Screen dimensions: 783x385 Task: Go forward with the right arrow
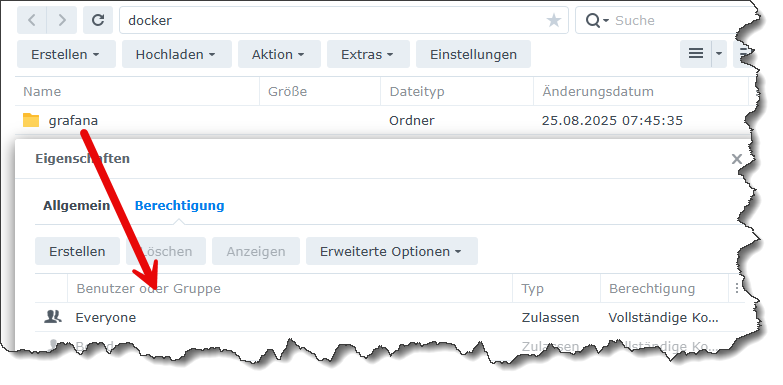pos(62,20)
